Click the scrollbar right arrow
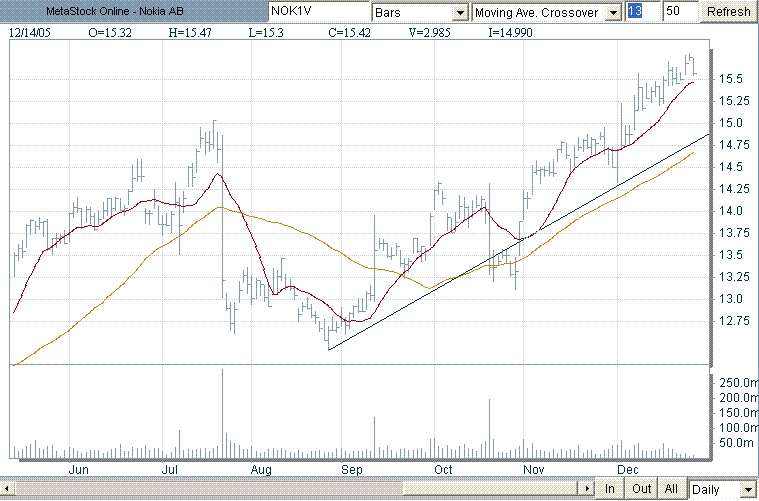Image resolution: width=759 pixels, height=501 pixels. click(x=588, y=489)
